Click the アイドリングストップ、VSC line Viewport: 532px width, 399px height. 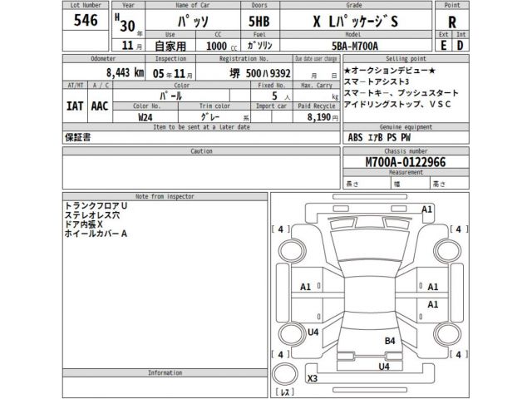pos(397,104)
